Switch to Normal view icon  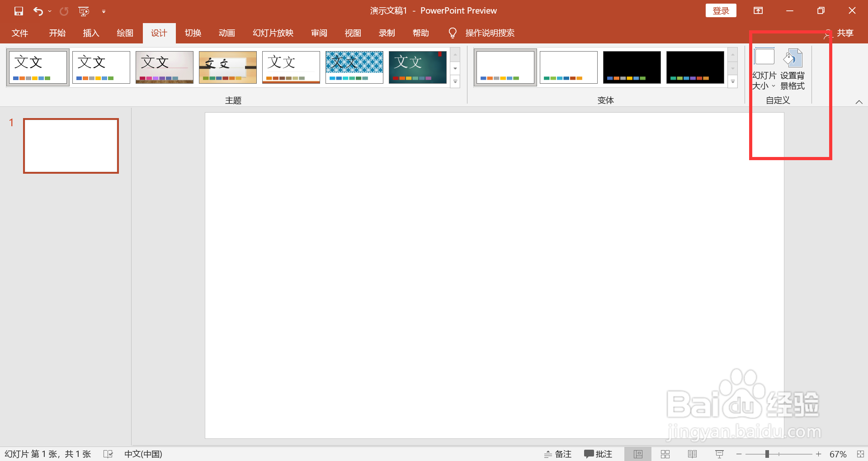coord(638,454)
